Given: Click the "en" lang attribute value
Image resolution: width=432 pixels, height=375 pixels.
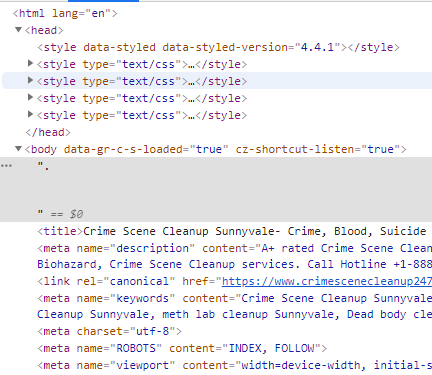Looking at the screenshot, I should (x=98, y=13).
